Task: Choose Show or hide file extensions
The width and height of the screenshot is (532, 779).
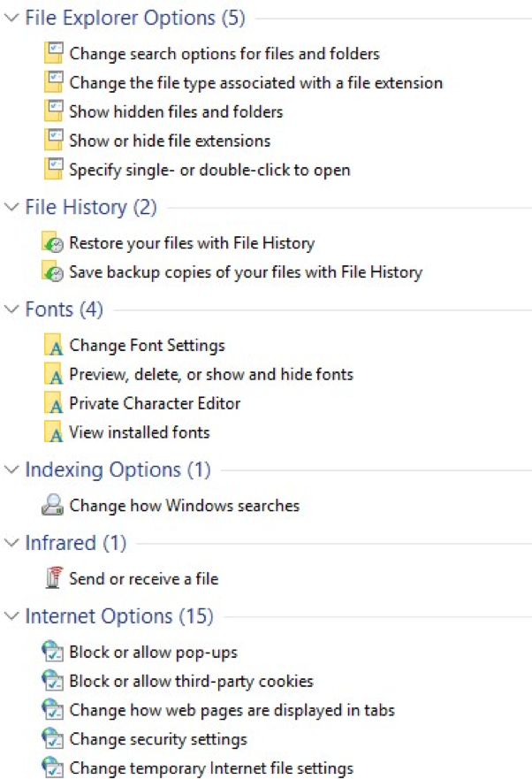Action: pos(170,141)
